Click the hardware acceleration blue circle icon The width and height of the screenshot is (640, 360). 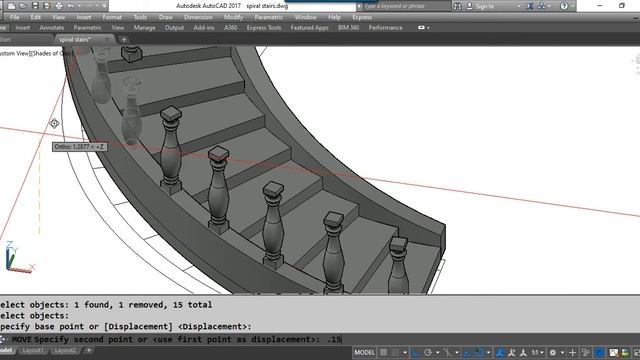point(599,352)
